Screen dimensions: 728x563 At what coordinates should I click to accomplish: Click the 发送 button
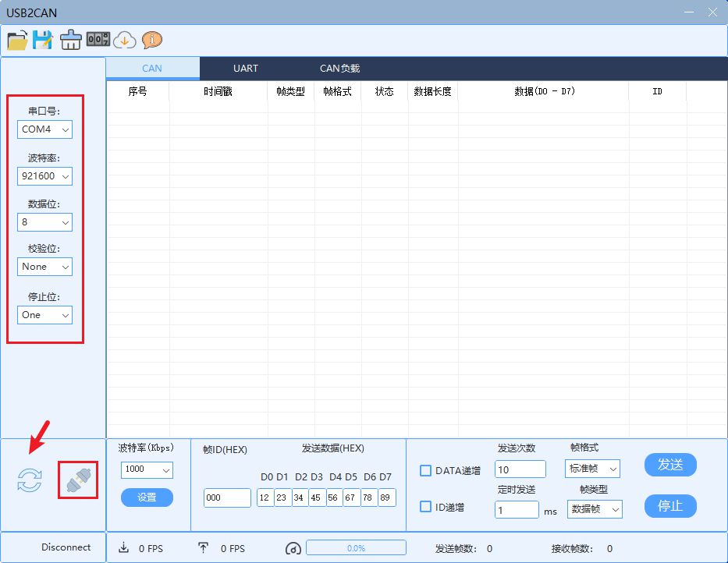pos(670,465)
